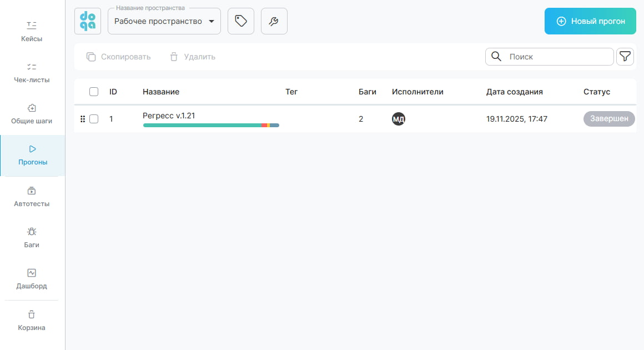
Task: Click the Поиск search field
Action: pyautogui.click(x=555, y=57)
